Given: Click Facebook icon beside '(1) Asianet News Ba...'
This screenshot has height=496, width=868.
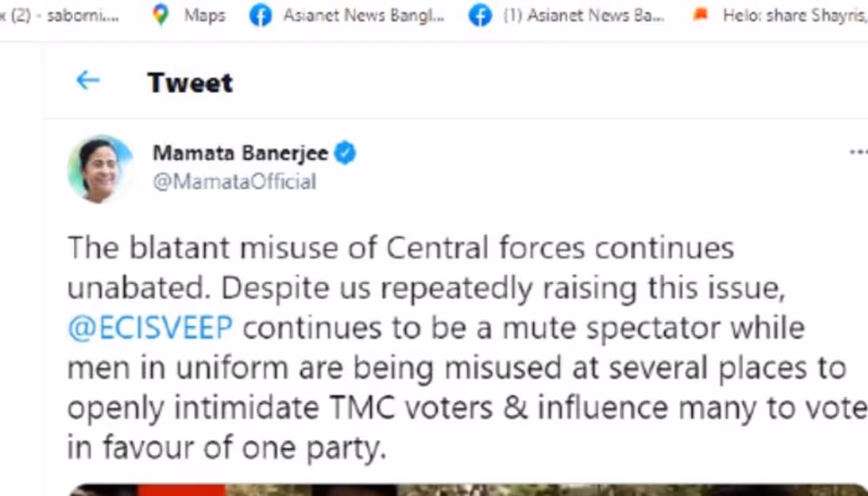Looking at the screenshot, I should (x=480, y=15).
